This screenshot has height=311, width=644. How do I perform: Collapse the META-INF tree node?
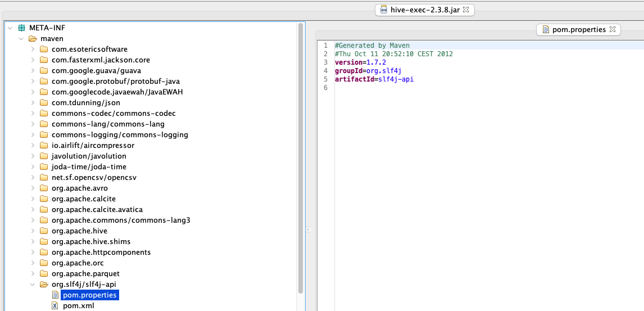[x=10, y=28]
